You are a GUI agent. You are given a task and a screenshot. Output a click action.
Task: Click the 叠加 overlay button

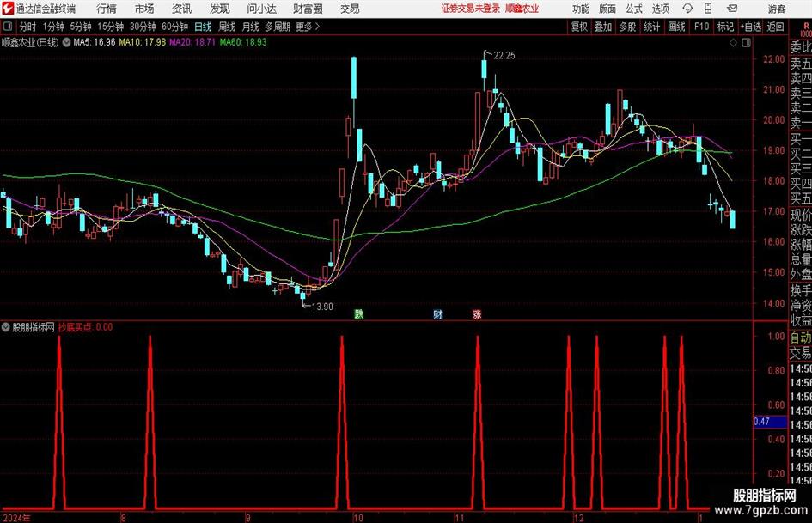[x=603, y=27]
